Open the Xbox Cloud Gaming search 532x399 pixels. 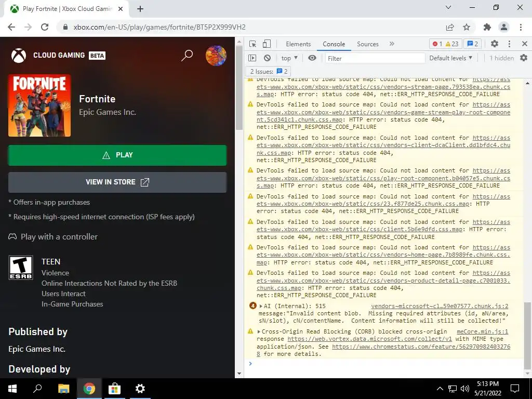[x=187, y=55]
